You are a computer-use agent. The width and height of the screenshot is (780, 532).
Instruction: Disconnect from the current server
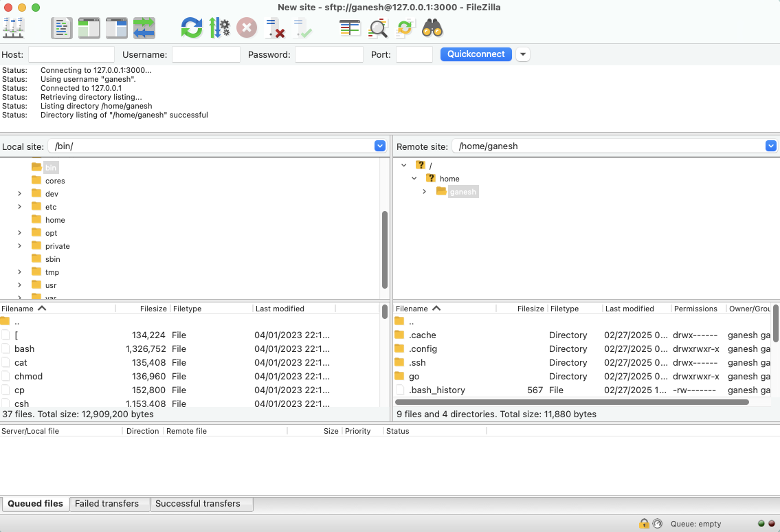pyautogui.click(x=275, y=28)
